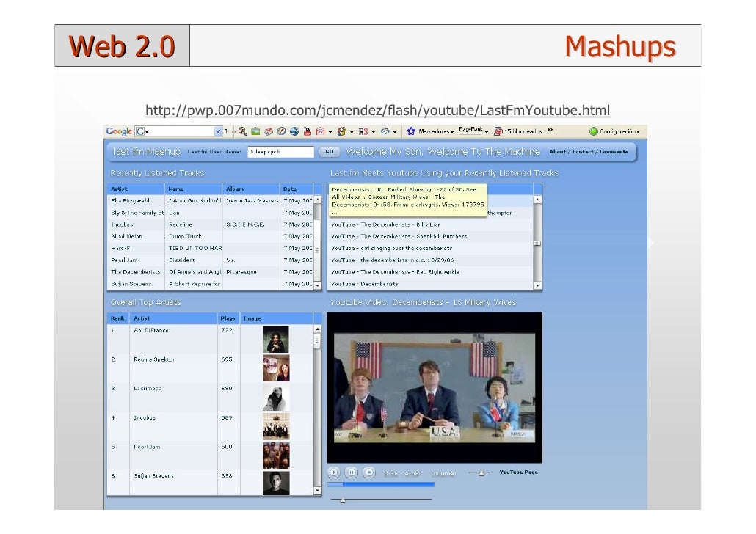Select the Ella Fitzgerald track row
756x534 pixels.
coord(210,200)
